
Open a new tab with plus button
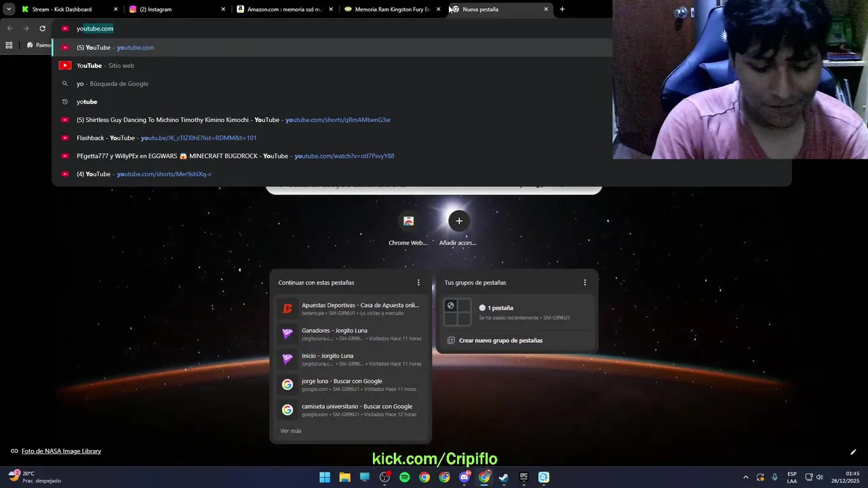pos(562,9)
